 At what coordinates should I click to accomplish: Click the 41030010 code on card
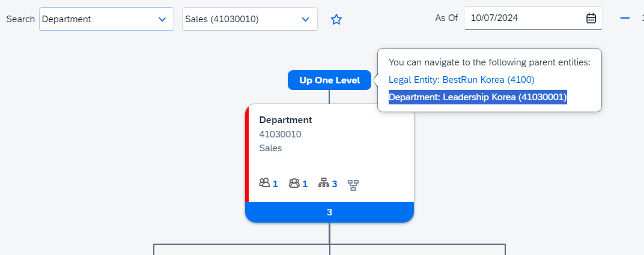[280, 134]
